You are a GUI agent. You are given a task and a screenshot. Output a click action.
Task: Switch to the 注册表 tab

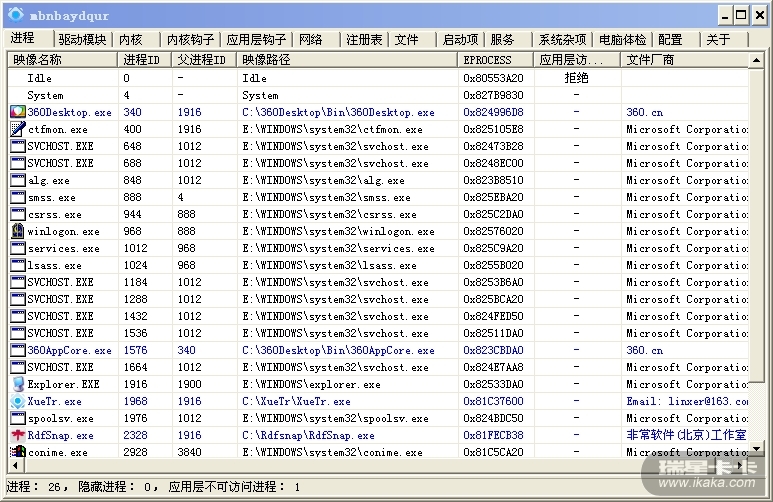[364, 39]
